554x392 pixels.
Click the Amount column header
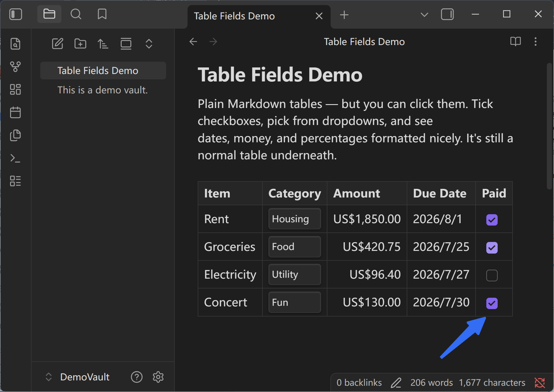click(x=367, y=193)
